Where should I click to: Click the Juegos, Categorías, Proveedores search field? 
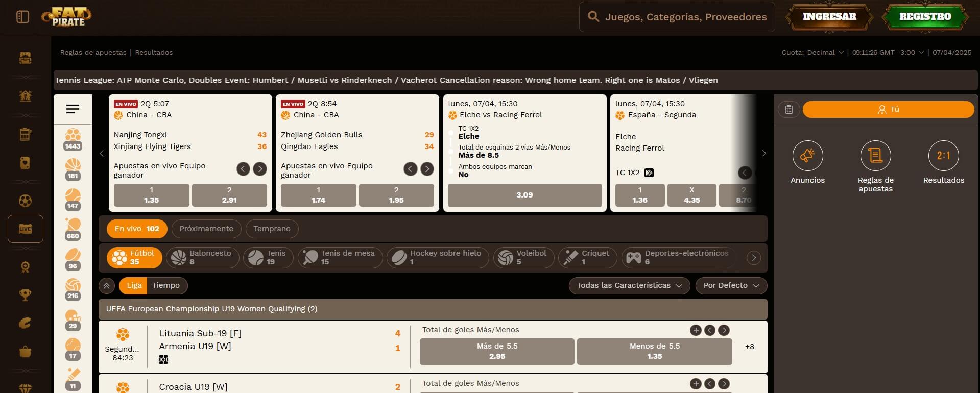click(x=677, y=17)
